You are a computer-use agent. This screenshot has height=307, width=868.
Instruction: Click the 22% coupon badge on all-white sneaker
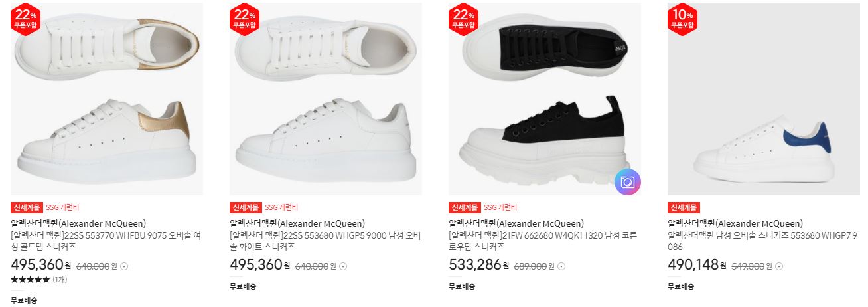(244, 18)
